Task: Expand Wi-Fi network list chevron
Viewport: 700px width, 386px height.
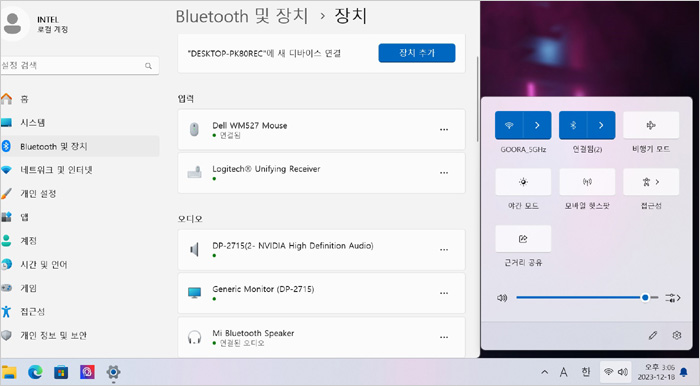Action: 537,125
